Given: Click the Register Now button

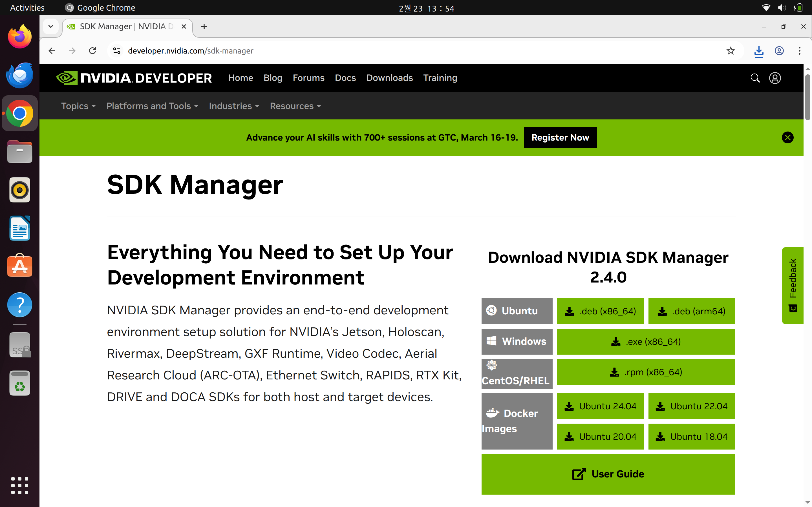Looking at the screenshot, I should click(560, 137).
